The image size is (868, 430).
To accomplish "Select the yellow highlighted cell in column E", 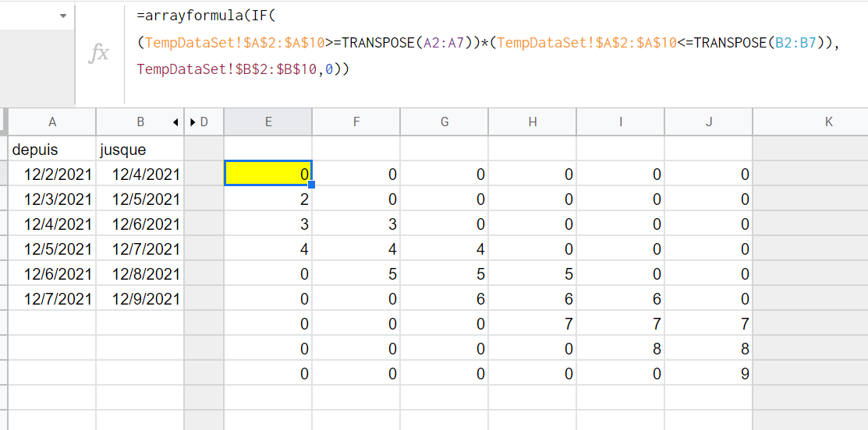I will 268,174.
